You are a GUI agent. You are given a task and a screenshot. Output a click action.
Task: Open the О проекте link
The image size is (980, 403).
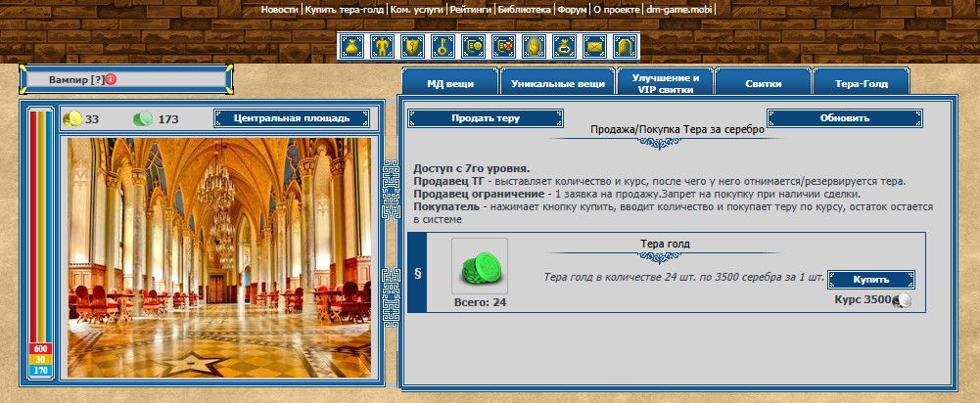[x=616, y=10]
